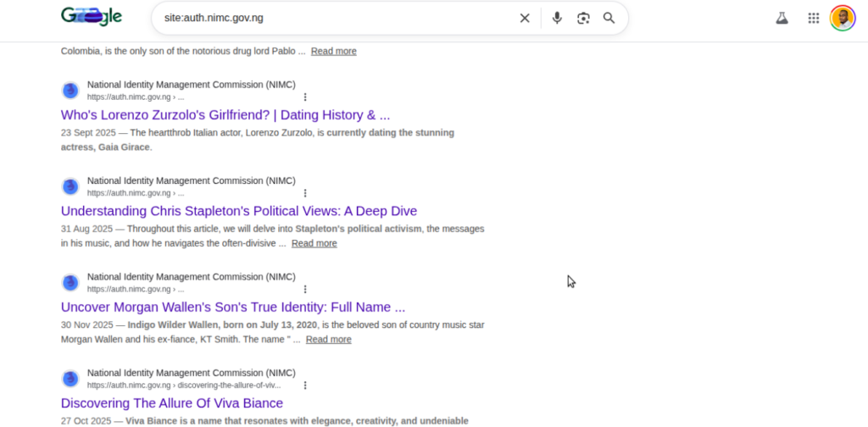Open more options for Morgan Wallen result
Screen dimensions: 868x427
(x=305, y=289)
